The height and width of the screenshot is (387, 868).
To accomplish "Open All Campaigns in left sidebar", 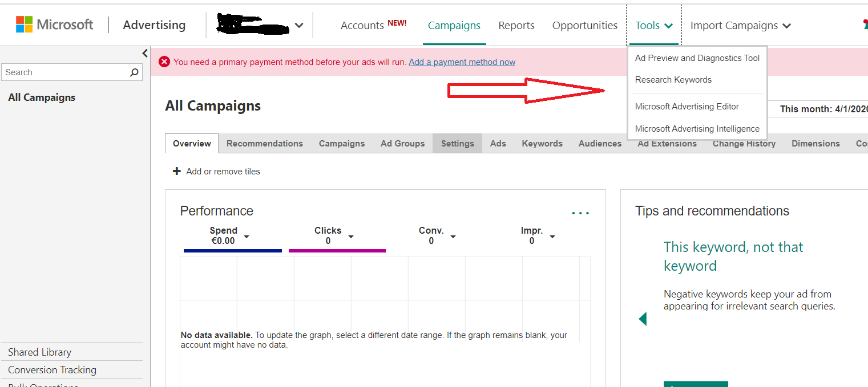I will (x=42, y=97).
